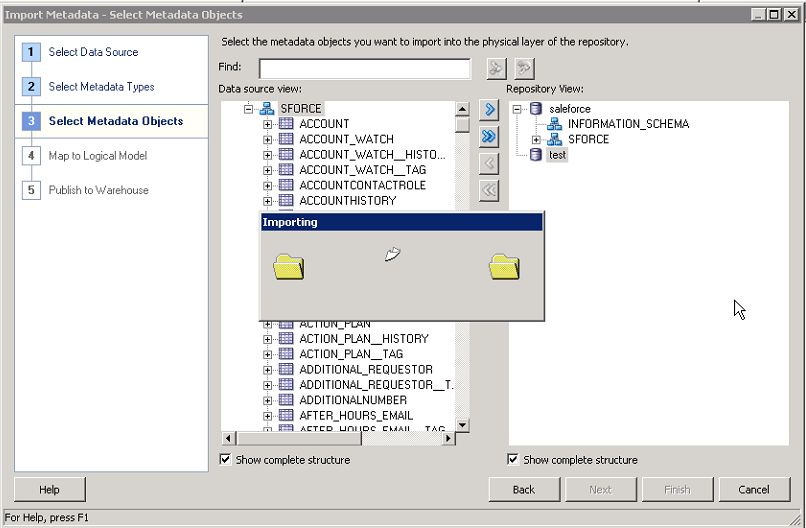
Task: Click the horizontal scrollbar of data source view
Action: 340,438
